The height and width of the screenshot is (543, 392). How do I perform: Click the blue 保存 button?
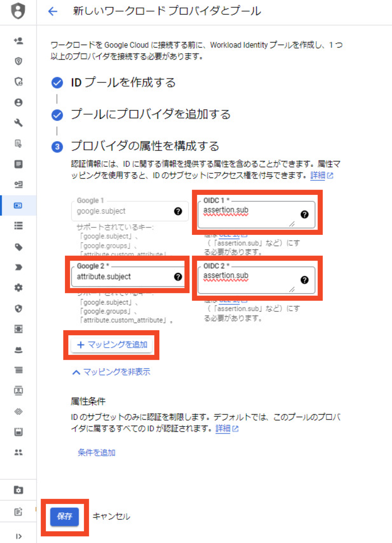[65, 516]
